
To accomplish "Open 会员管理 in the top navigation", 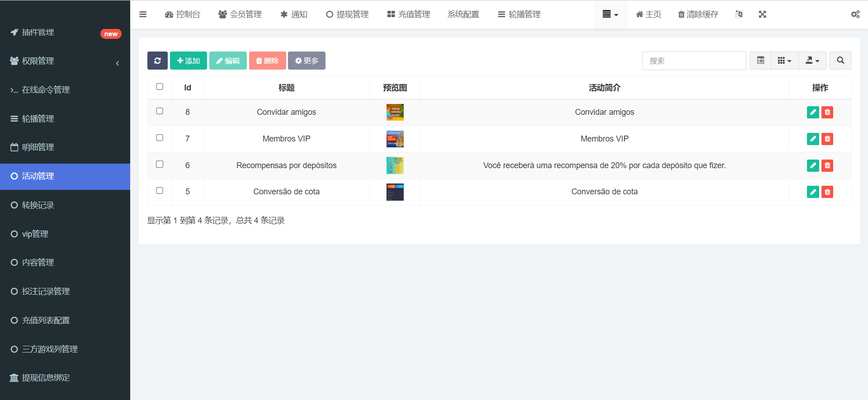I will (x=240, y=14).
